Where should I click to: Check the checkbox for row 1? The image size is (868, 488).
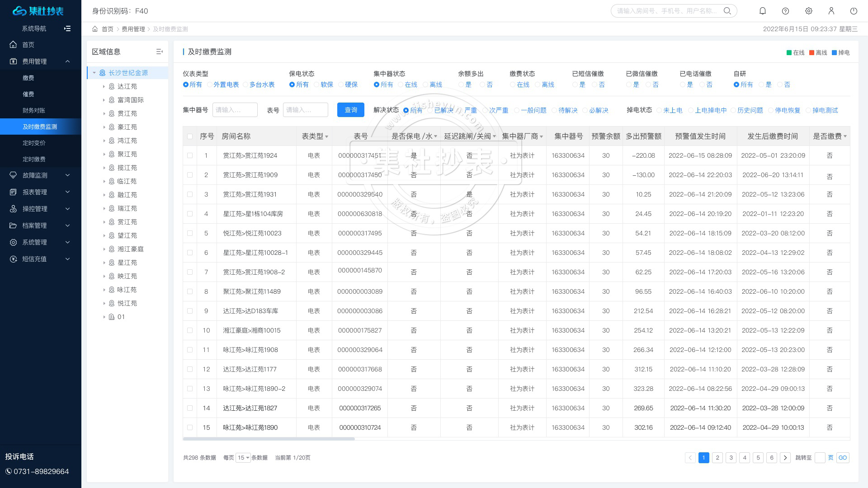[190, 155]
